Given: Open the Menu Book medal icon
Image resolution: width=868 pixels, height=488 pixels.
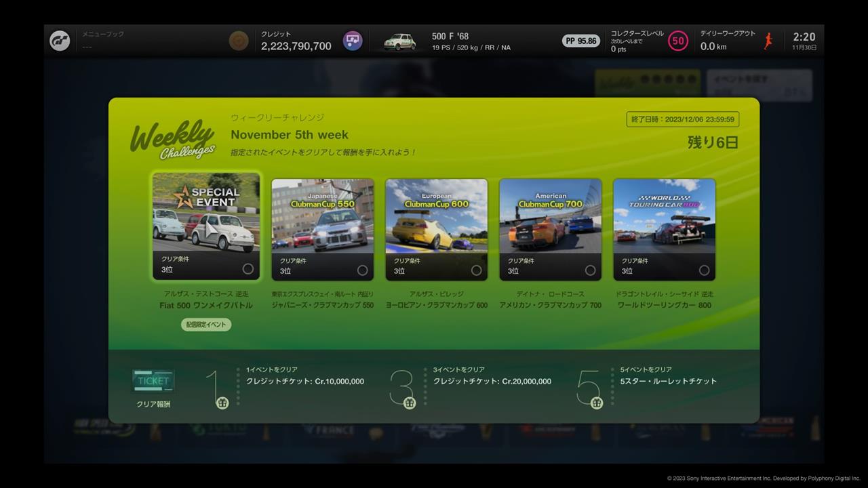Looking at the screenshot, I should (239, 41).
